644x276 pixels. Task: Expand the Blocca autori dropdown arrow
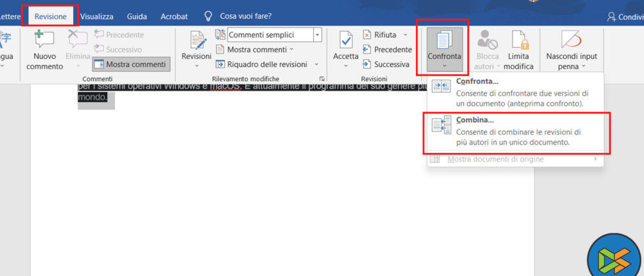coord(498,66)
